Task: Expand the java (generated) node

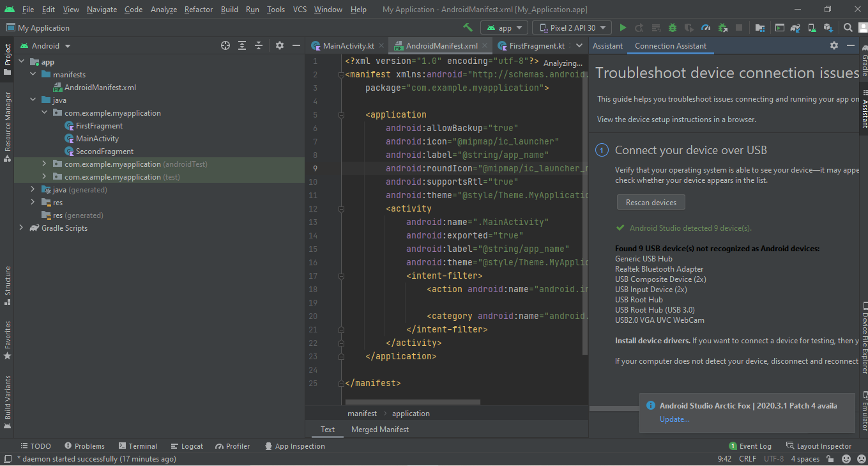Action: (33, 190)
